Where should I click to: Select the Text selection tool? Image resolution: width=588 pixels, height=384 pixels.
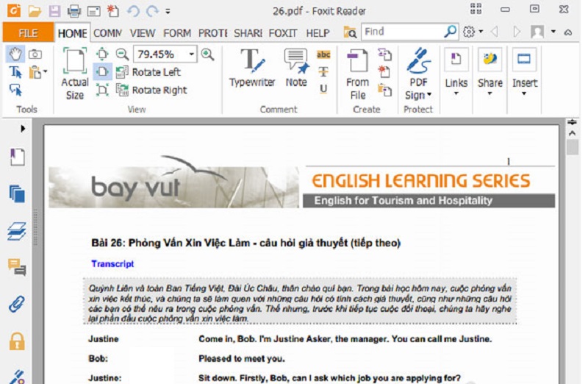tap(15, 71)
